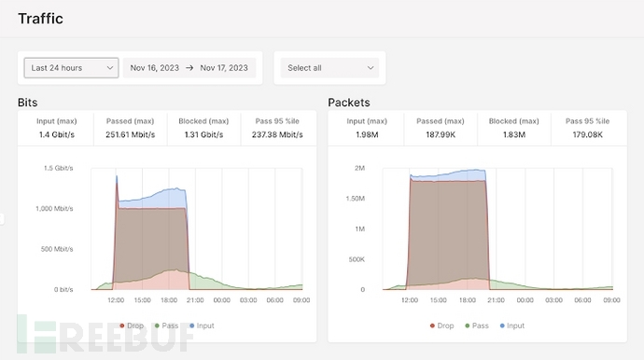Viewport: 644px width, 360px height.
Task: Open the Last 24 hours dropdown
Action: [x=71, y=68]
